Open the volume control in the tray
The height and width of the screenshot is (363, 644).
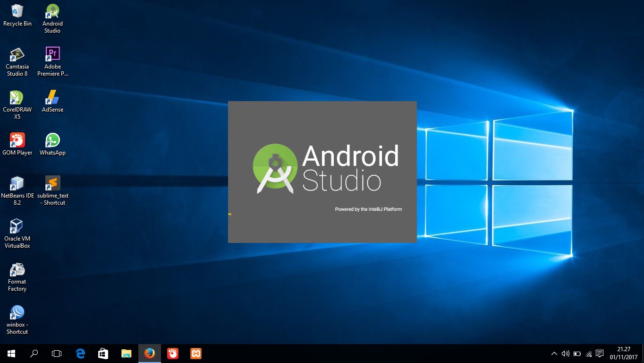coord(565,354)
